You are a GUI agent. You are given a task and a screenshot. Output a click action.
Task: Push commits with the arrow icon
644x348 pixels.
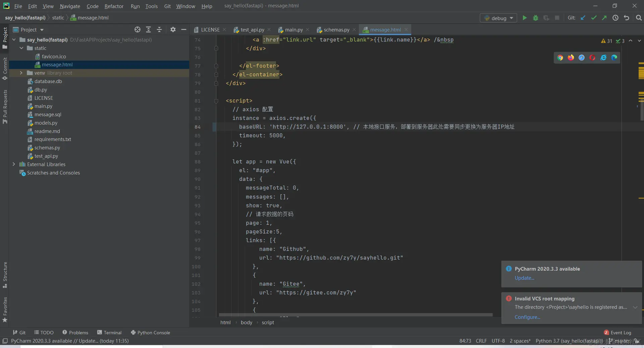pyautogui.click(x=604, y=18)
